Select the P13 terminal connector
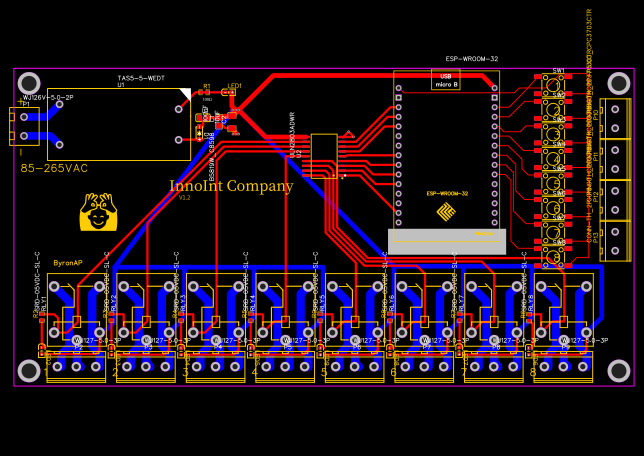The width and height of the screenshot is (644, 456). coord(615,240)
